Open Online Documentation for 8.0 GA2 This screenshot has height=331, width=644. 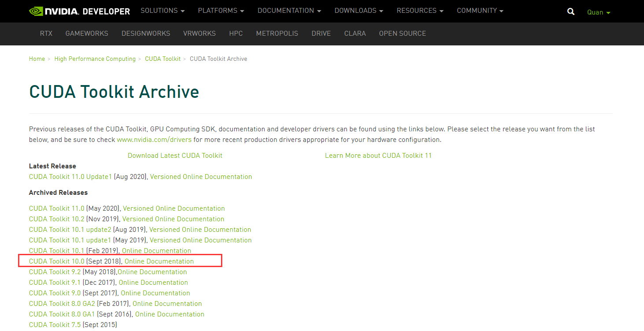167,304
